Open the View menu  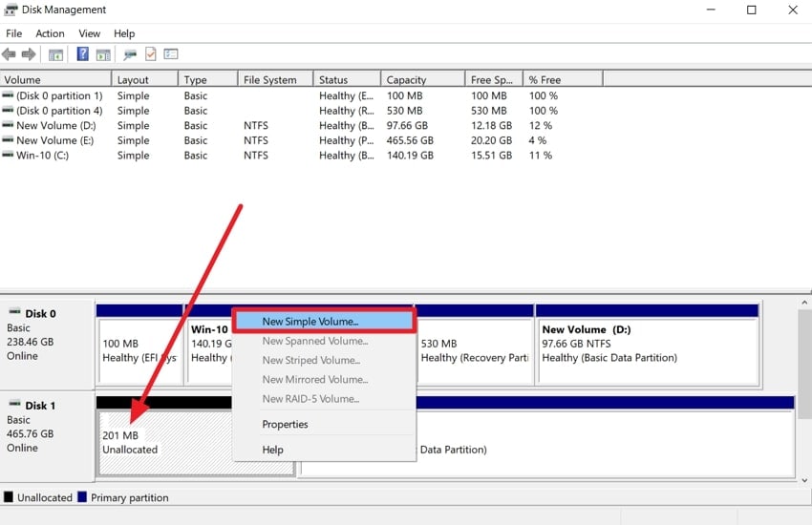coord(89,33)
